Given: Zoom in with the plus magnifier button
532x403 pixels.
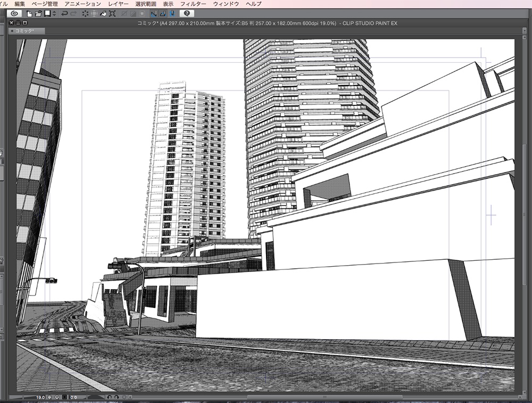Looking at the screenshot, I should coord(57,397).
